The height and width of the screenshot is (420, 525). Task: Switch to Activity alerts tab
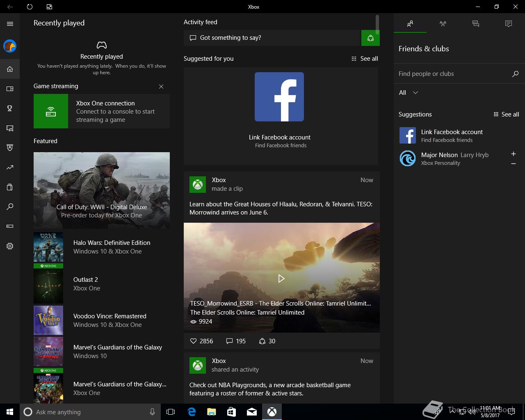(x=509, y=24)
